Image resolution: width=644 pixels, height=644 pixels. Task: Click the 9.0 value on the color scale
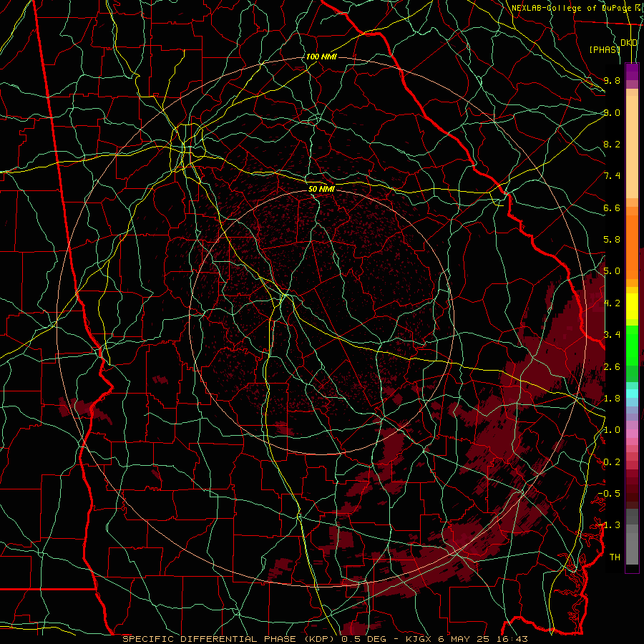[x=612, y=112]
